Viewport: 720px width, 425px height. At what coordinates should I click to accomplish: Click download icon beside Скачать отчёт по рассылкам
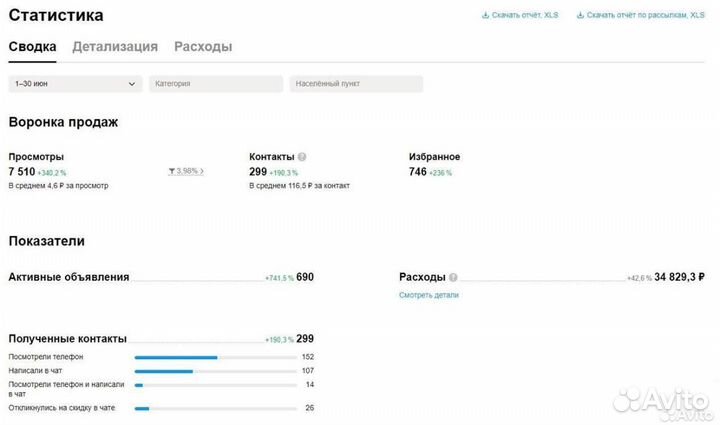[x=580, y=15]
